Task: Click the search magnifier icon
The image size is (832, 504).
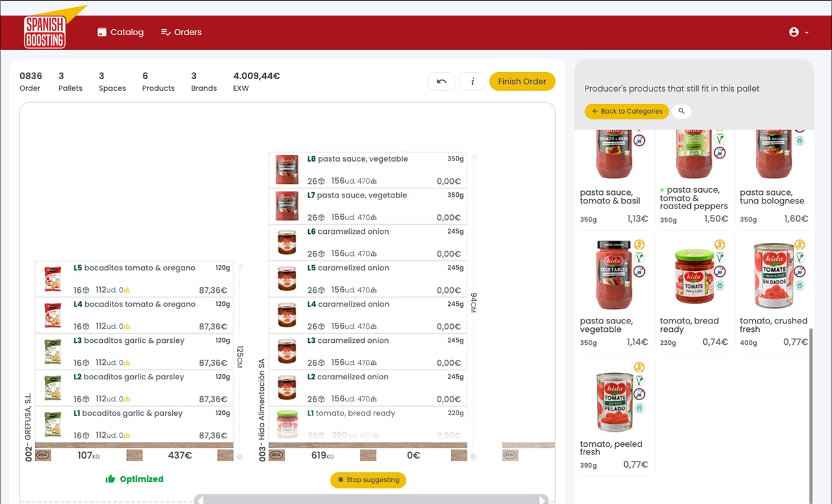Action: [681, 111]
